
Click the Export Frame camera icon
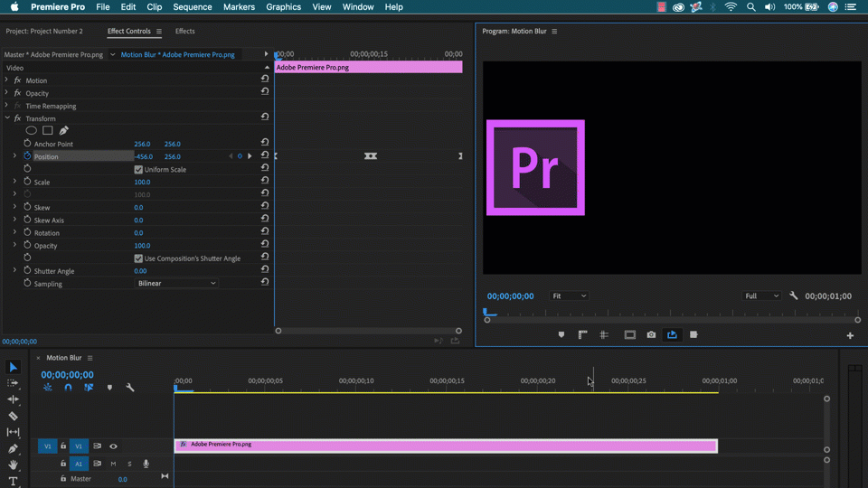(651, 335)
